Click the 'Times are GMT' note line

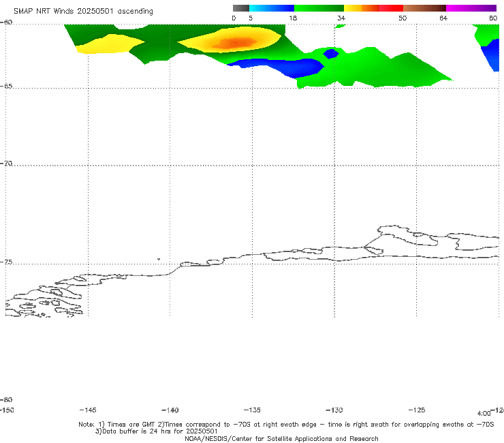click(286, 425)
